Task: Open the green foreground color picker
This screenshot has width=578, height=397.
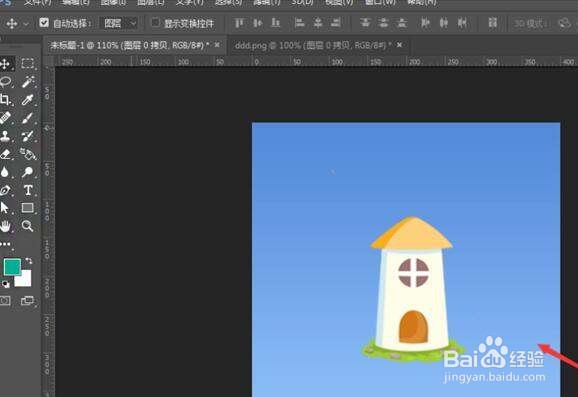Action: pyautogui.click(x=12, y=267)
